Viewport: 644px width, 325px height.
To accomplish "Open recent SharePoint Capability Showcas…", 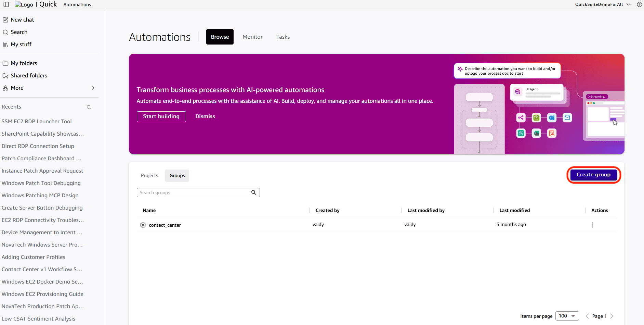I will point(43,134).
